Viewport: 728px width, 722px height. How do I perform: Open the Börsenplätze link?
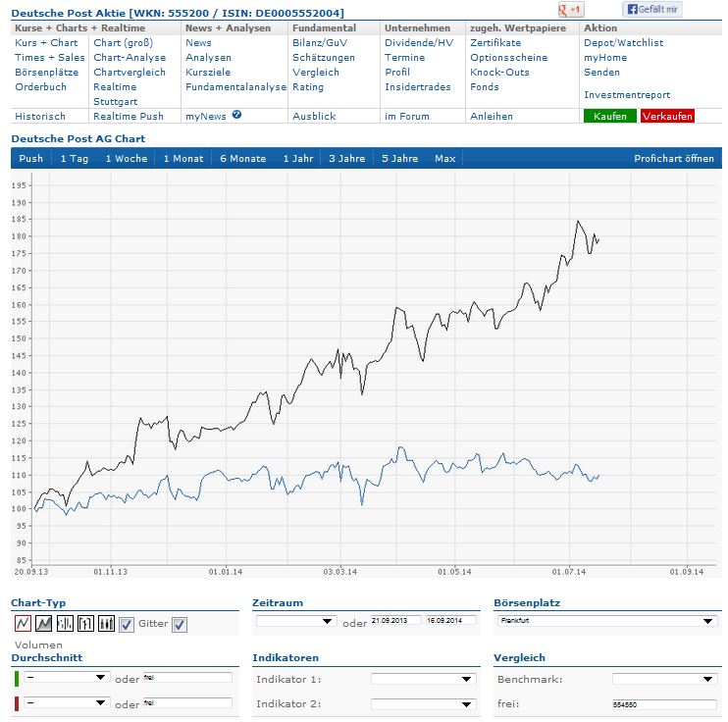click(x=46, y=73)
